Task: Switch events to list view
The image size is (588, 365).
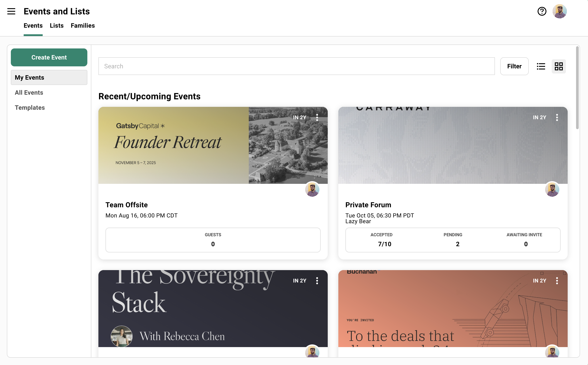Action: (541, 66)
